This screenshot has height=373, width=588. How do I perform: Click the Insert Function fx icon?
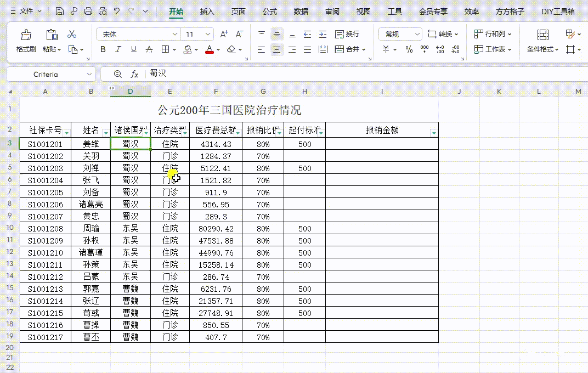[134, 74]
